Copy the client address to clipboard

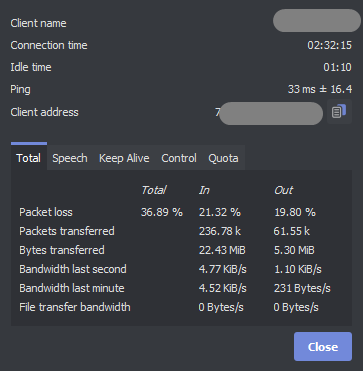tap(339, 112)
